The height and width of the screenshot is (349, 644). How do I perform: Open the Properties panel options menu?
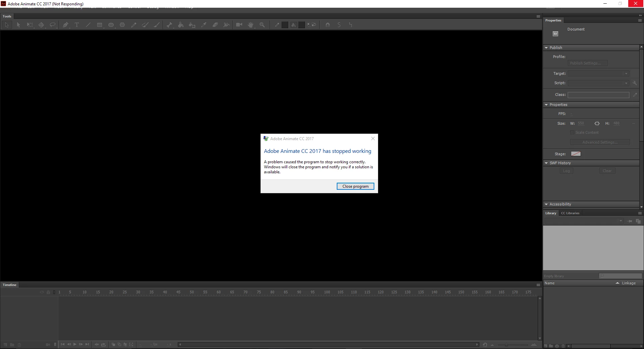(x=640, y=20)
